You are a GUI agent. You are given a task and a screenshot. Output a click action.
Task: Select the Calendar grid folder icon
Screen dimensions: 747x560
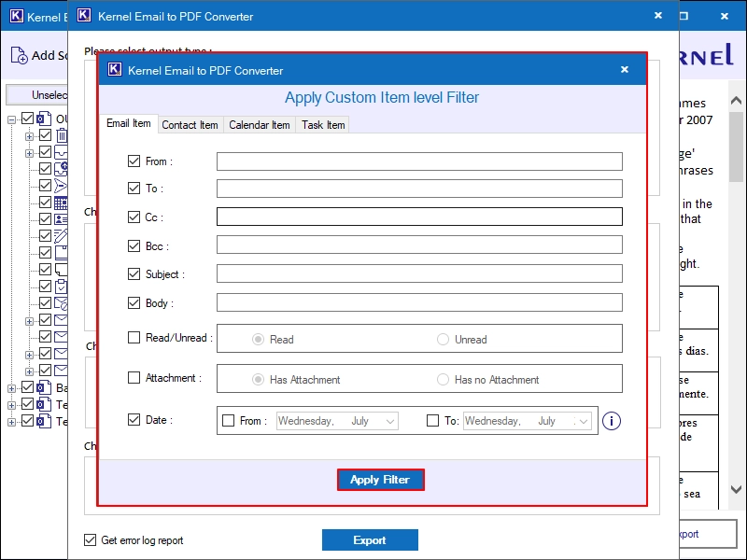61,203
